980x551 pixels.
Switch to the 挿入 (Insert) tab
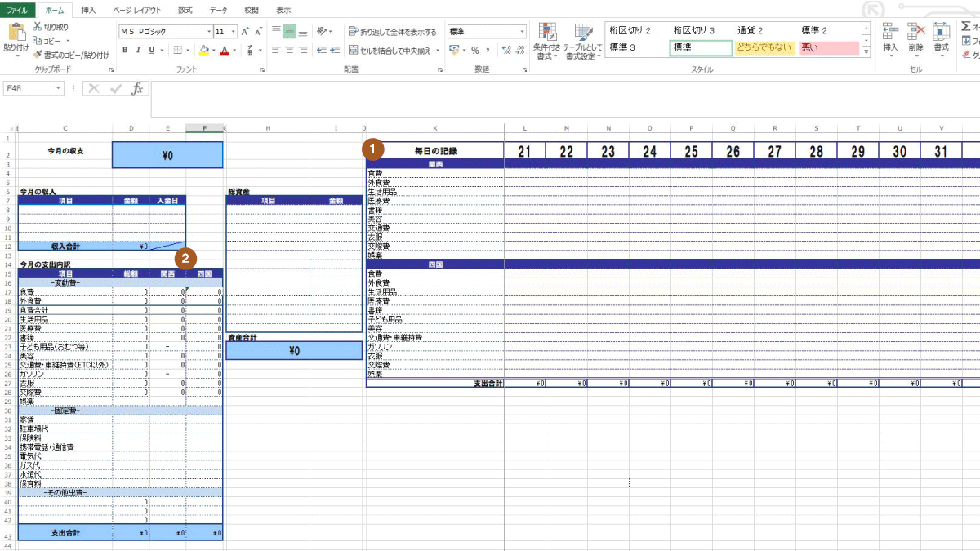click(88, 10)
